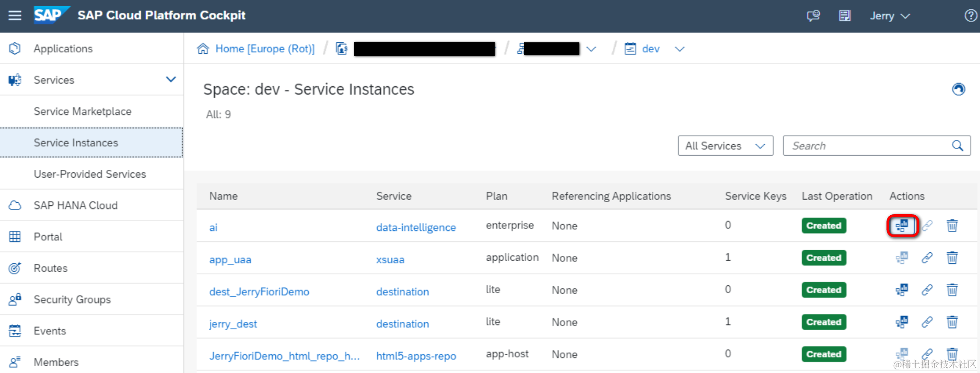Open dashboard for the ai instance
Image resolution: width=980 pixels, height=373 pixels.
902,226
